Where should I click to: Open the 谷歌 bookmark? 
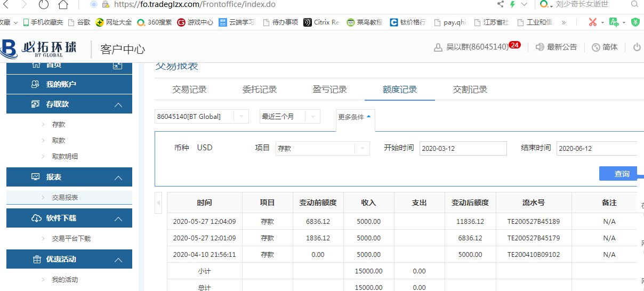[x=79, y=22]
